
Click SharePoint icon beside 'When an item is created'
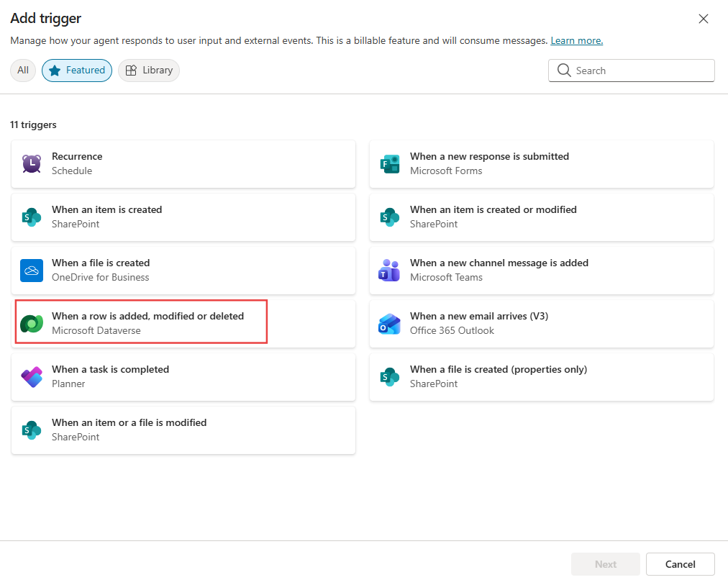click(x=32, y=217)
